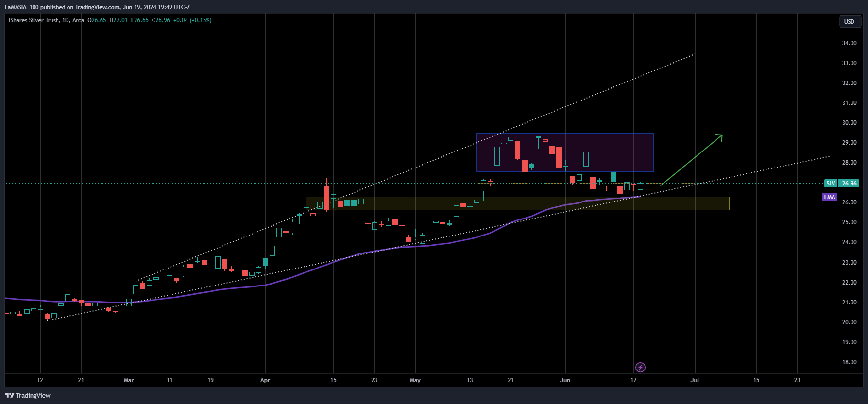Screen dimensions: 868x404
Task: Click the 29.00 price axis label
Action: pos(849,143)
